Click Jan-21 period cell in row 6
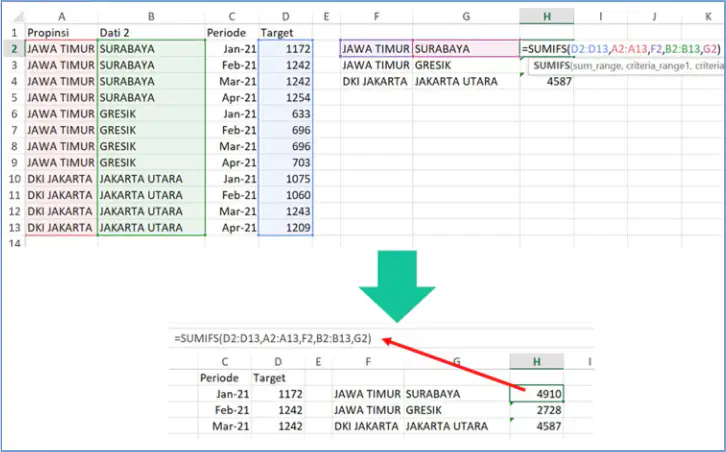The height and width of the screenshot is (452, 726). click(232, 114)
